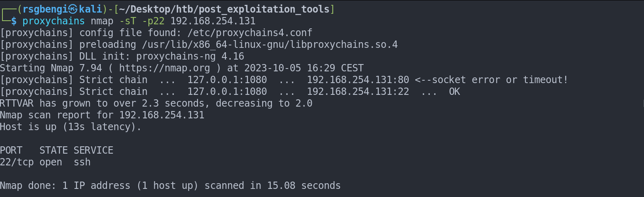Screen dimensions: 644x197
Task: Click the 192.168.254.131:80 target address
Action: [358, 80]
